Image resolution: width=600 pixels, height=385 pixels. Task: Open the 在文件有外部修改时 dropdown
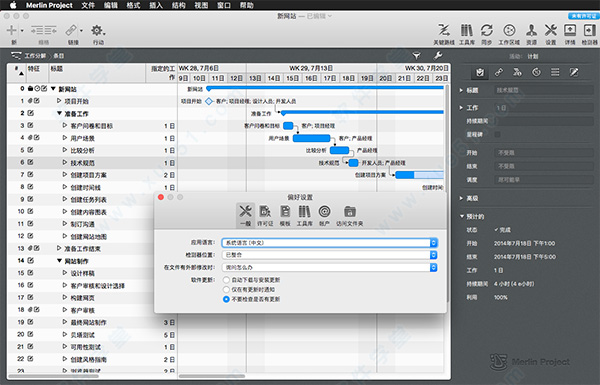coord(329,268)
